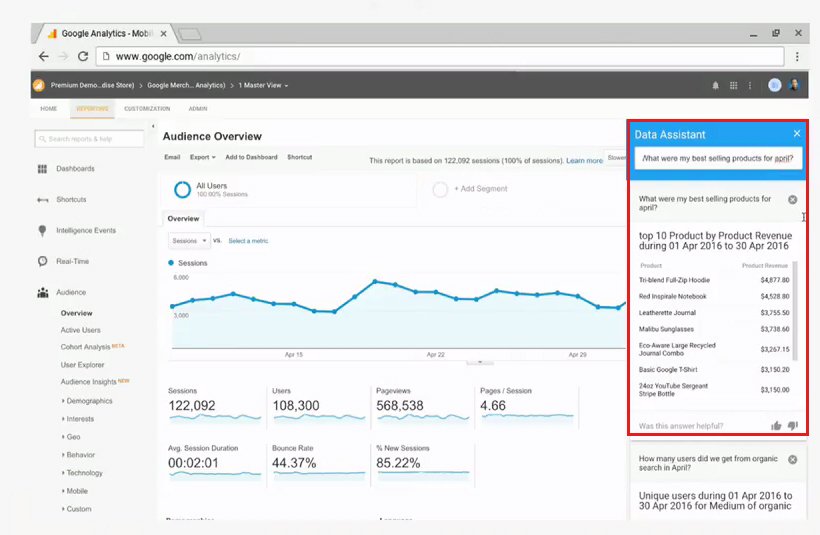Open the Export dropdown
The height and width of the screenshot is (535, 820).
(x=202, y=157)
